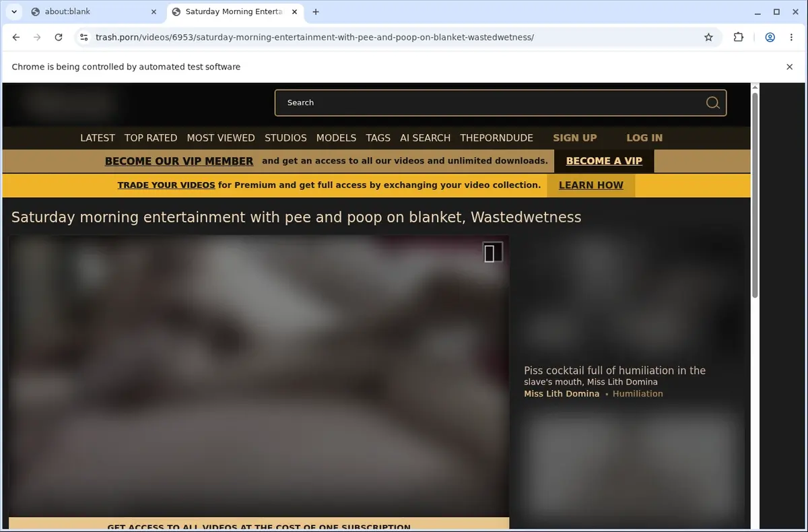Click the BECOME A VIP button
808x532 pixels.
coord(604,161)
